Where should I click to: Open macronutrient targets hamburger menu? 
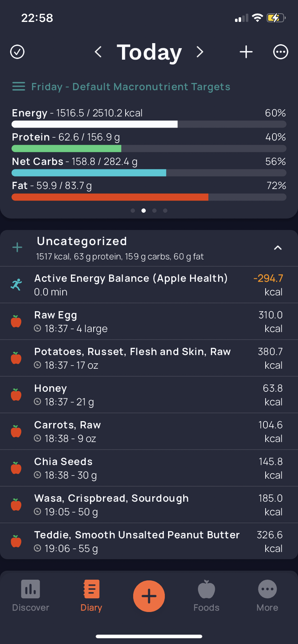19,87
